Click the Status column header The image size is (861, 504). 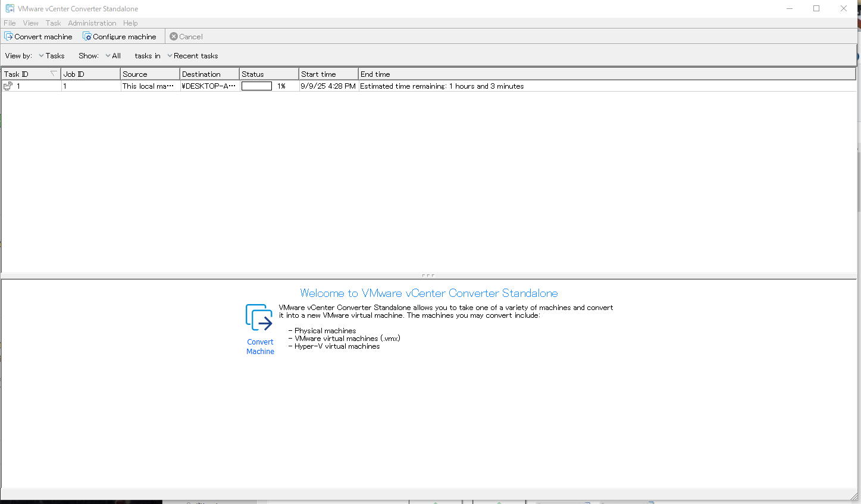[268, 74]
